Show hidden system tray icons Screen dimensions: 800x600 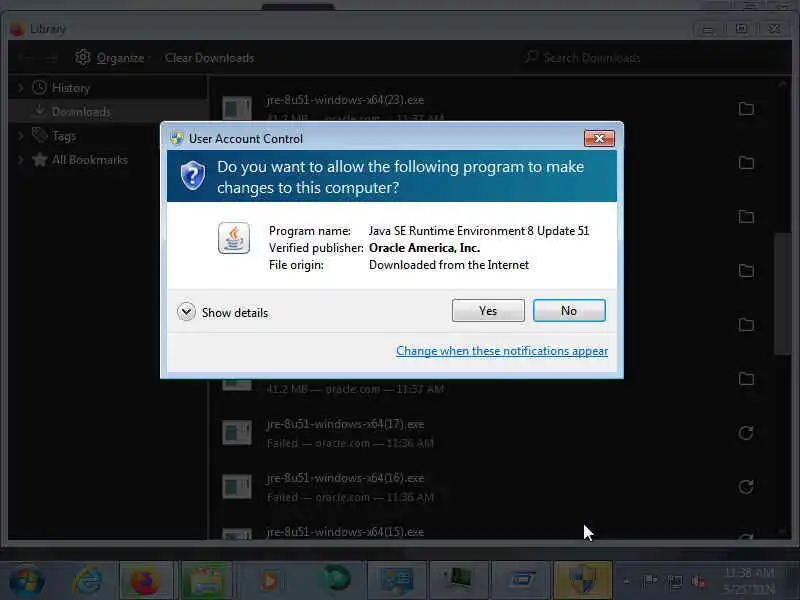click(x=627, y=581)
